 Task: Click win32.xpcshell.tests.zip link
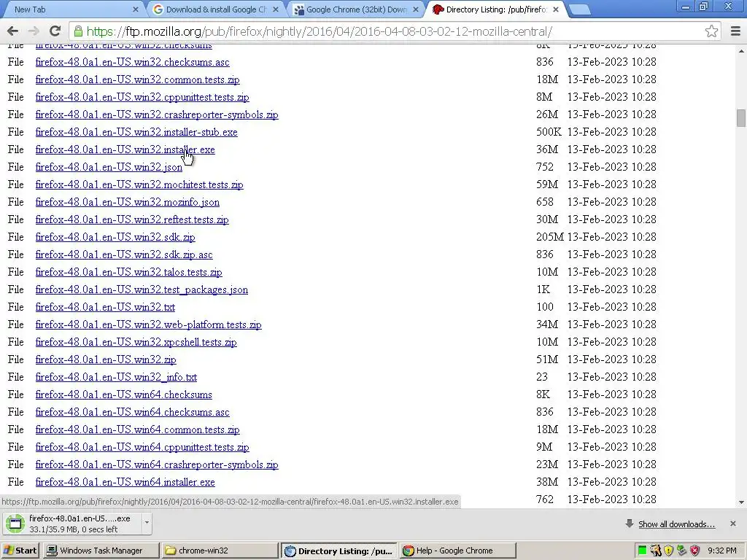136,343
